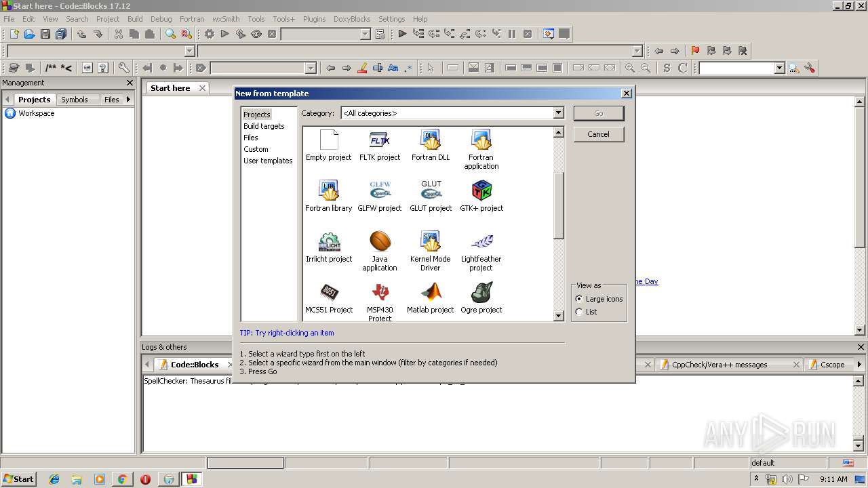Click the zoom in magnifier icon

coord(630,68)
